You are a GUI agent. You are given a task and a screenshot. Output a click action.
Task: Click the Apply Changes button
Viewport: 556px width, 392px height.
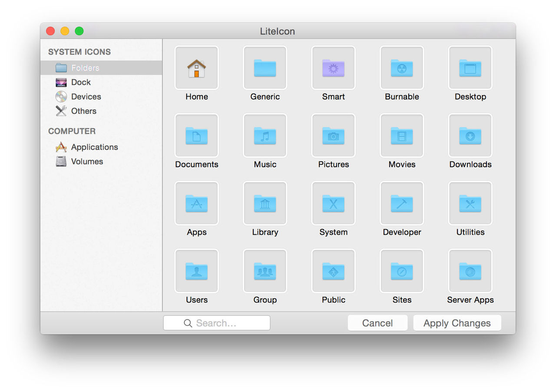point(457,323)
